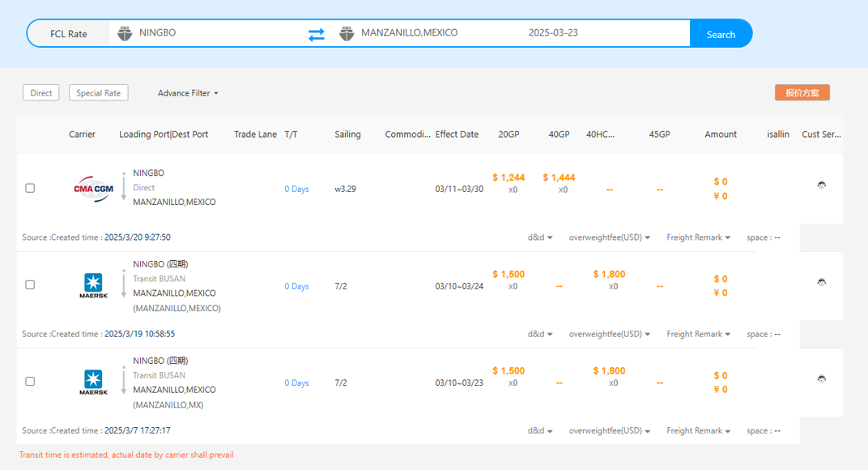Click the ship icon beside NINGBO origin

pos(125,33)
